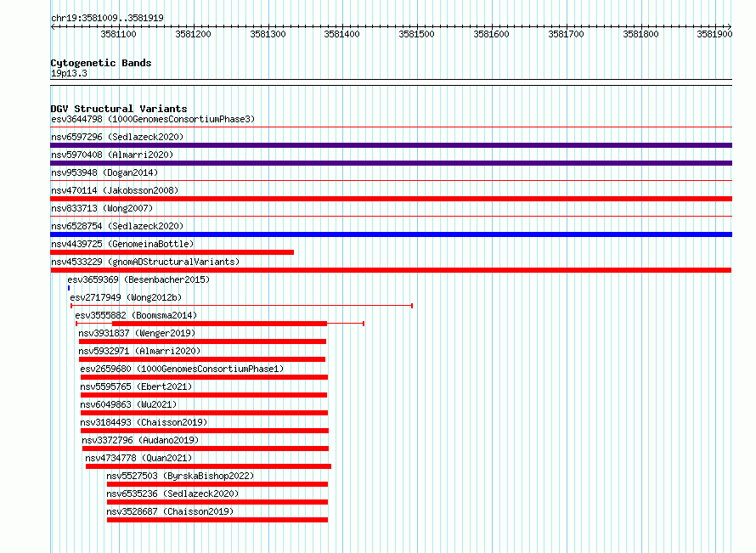Open variant nsv4533229 (gnomADStructuralVariants)
The image size is (756, 553).
pyautogui.click(x=145, y=262)
